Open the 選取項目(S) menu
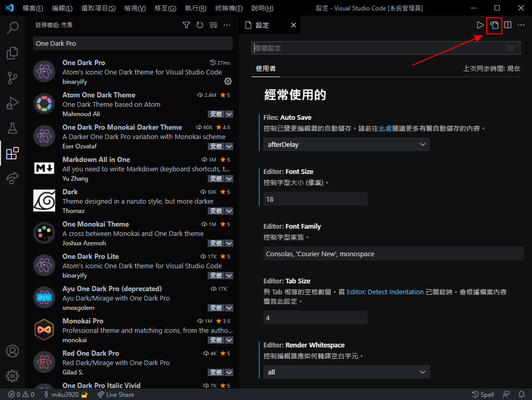Viewport: 532px width, 400px height. (x=98, y=8)
